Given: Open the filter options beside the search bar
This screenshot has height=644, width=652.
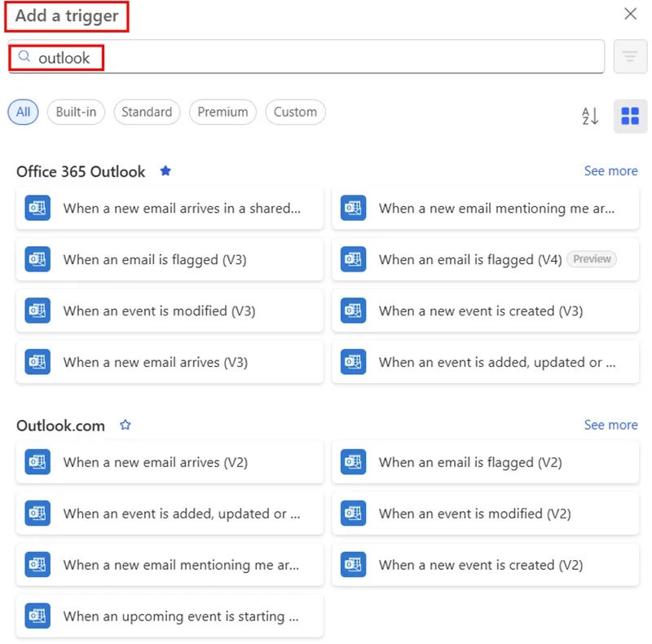Looking at the screenshot, I should point(630,57).
